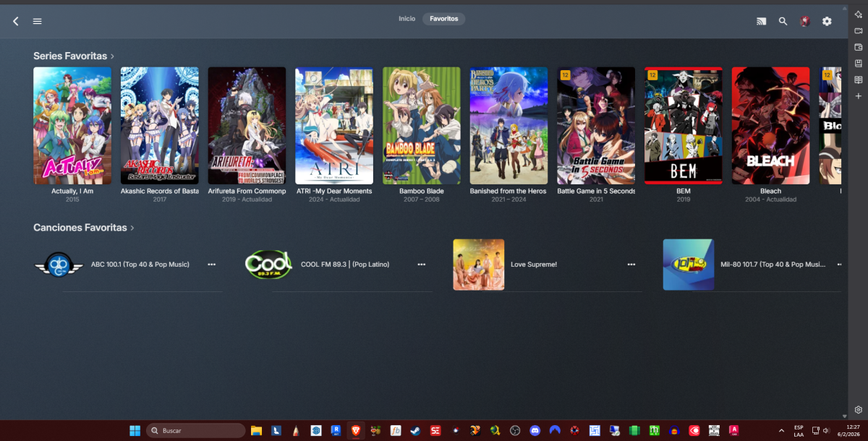Click the COOL FM 89.3 station logo
Screen dimensions: 868x441
pyautogui.click(x=268, y=265)
